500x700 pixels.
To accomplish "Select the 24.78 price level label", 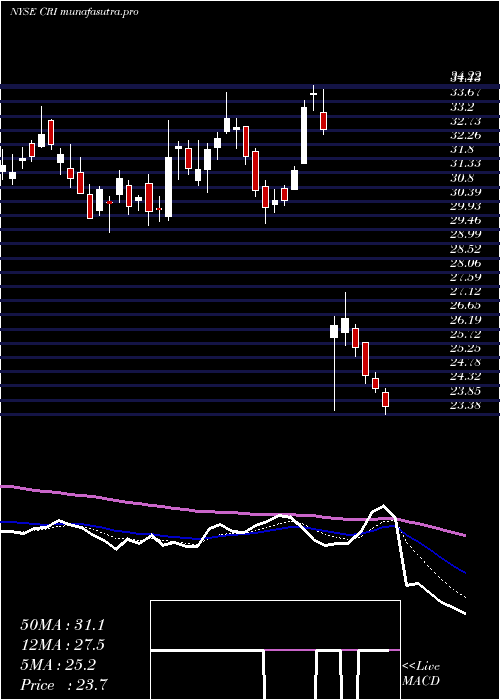I will (x=465, y=362).
